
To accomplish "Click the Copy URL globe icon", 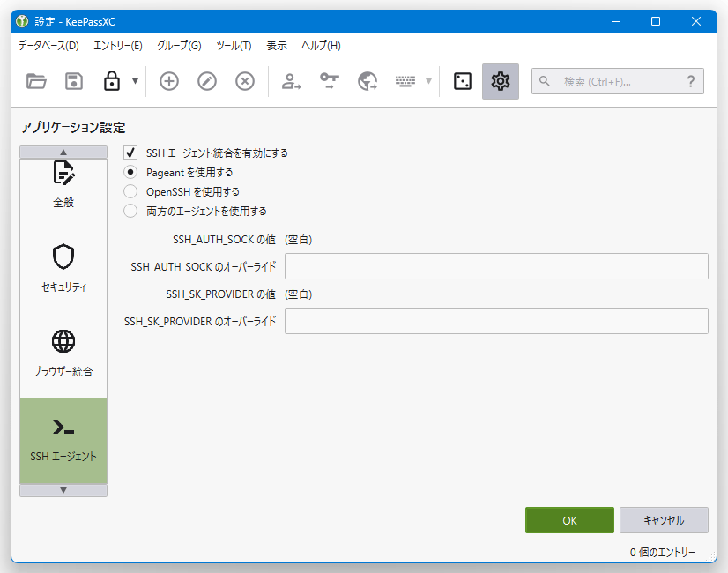I will (x=368, y=81).
